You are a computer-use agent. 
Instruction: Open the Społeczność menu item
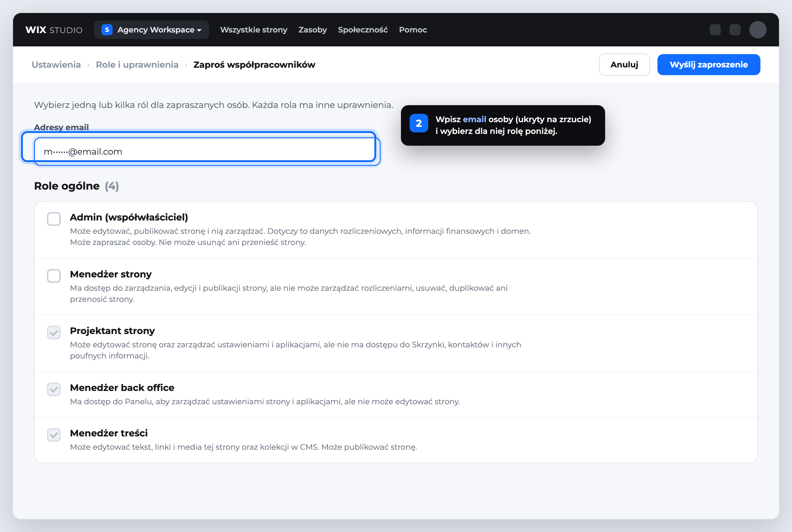pyautogui.click(x=363, y=30)
